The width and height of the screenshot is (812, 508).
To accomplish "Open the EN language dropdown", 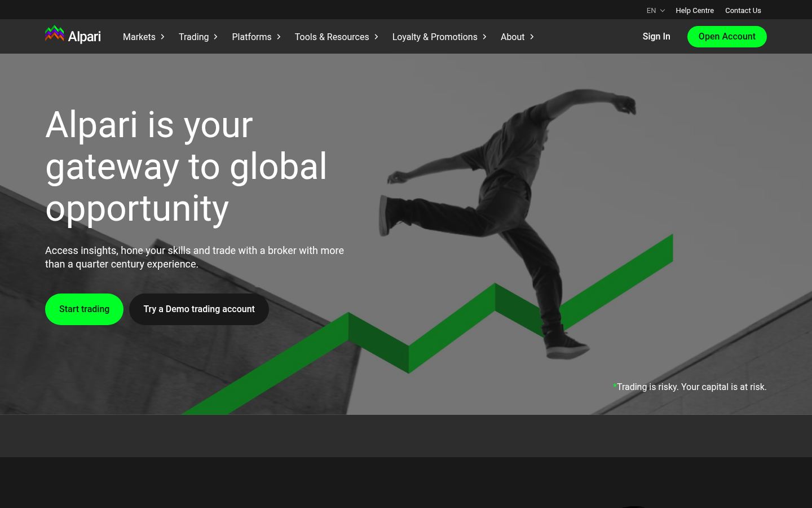I will click(x=656, y=10).
